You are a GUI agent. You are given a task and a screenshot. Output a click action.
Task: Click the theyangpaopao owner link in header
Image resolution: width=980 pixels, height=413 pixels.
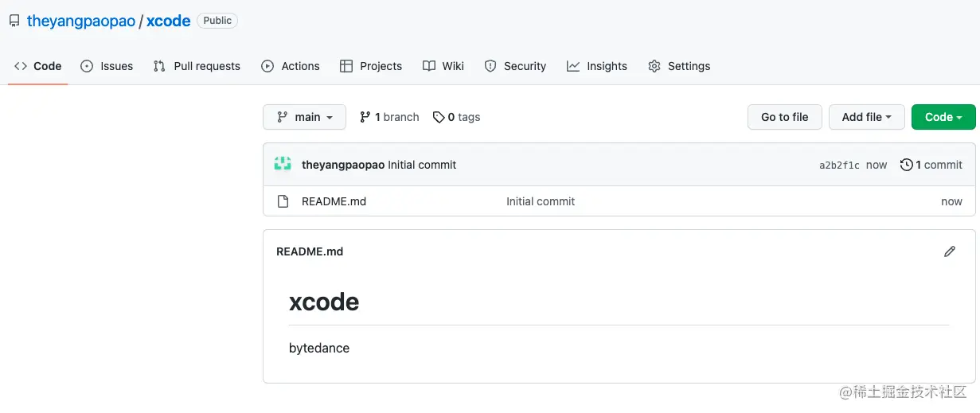point(81,21)
